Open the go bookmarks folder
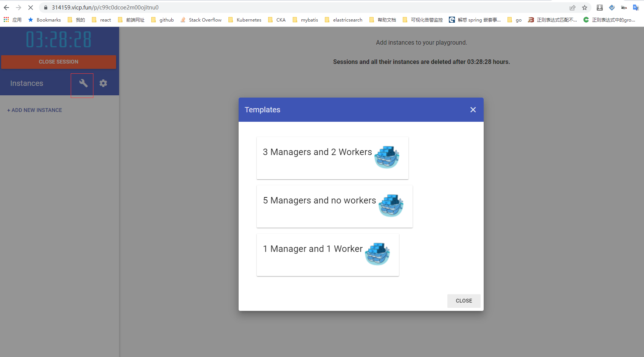 point(514,20)
